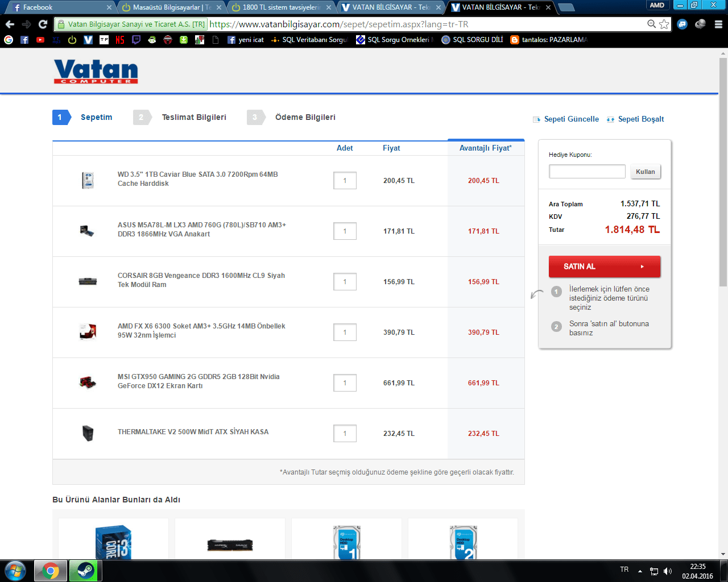Image resolution: width=728 pixels, height=582 pixels.
Task: Open the ASUS M5A78L-M LX3 product link
Action: pos(202,230)
